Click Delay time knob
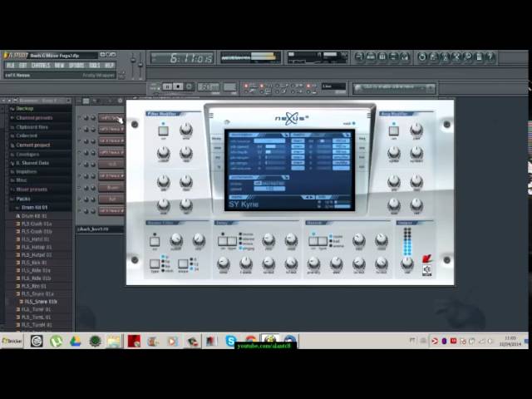532x399 pixels. (x=224, y=263)
